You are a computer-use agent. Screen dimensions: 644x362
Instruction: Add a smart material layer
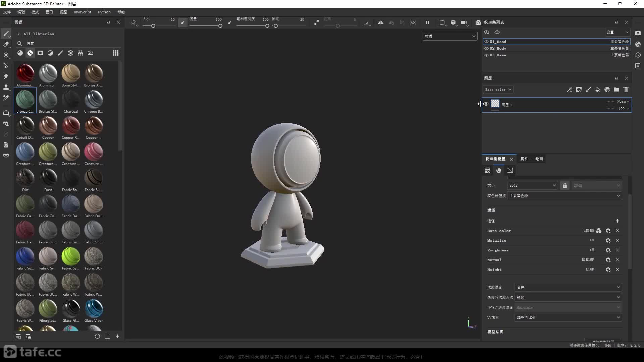click(607, 89)
